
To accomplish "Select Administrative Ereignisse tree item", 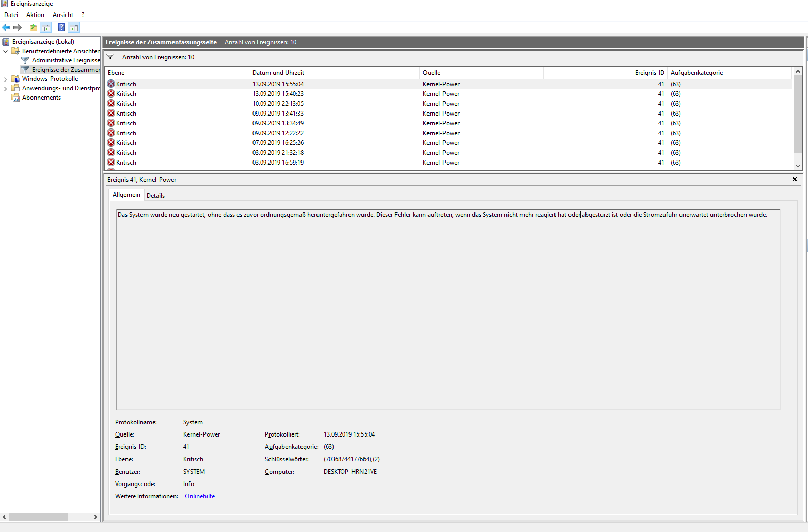I will [66, 60].
